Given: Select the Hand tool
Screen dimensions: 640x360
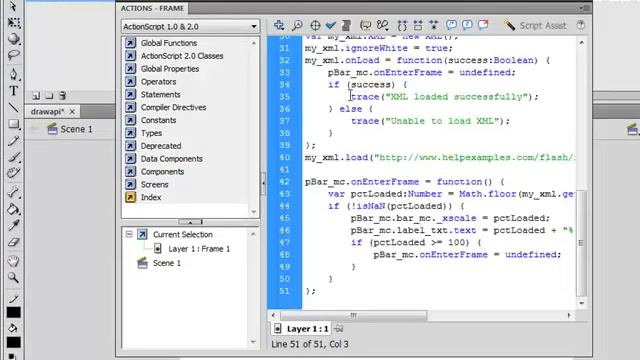Looking at the screenshot, I should 13,260.
